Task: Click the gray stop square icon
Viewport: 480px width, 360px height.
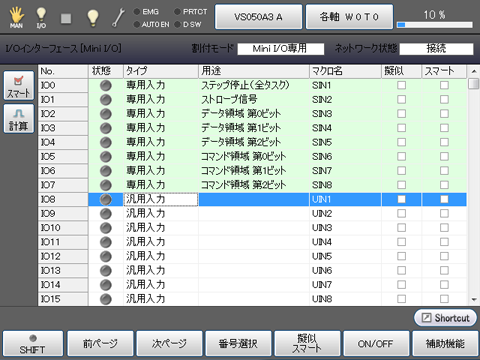Action: [66, 18]
